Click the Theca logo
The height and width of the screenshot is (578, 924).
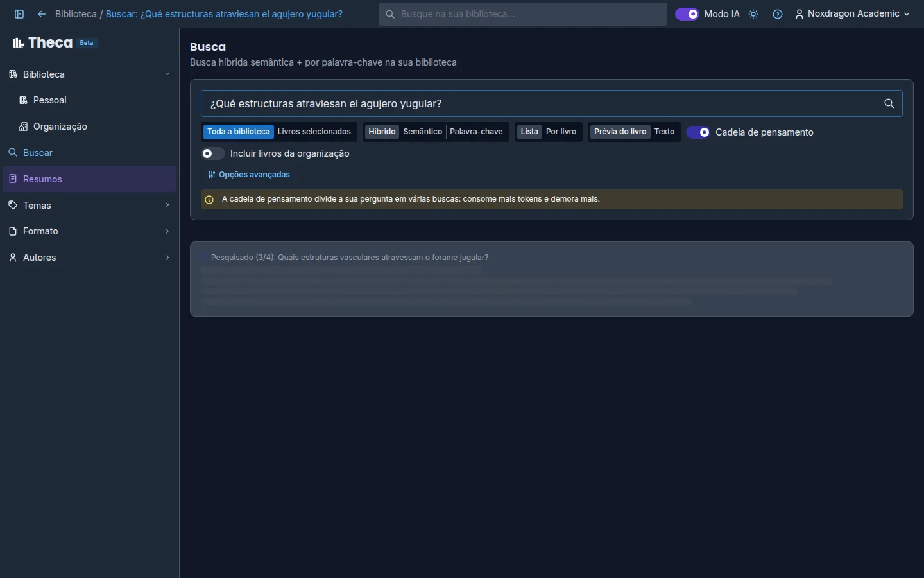coord(42,43)
